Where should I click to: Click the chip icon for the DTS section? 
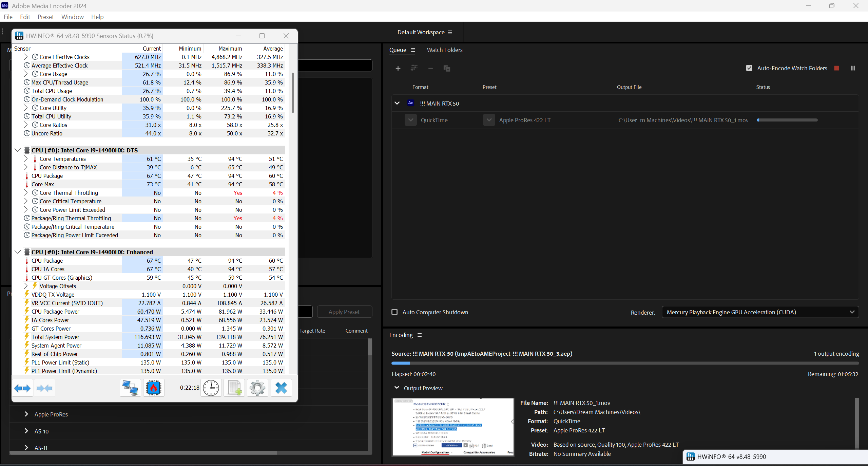[27, 150]
